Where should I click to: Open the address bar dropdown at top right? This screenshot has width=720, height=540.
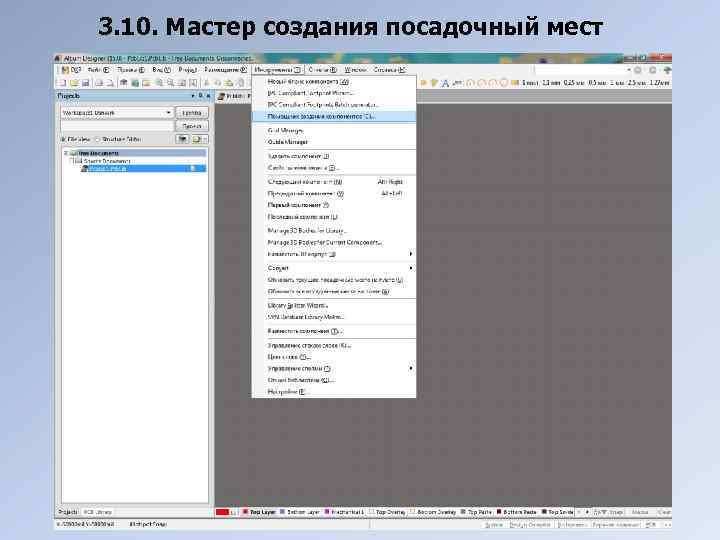tap(629, 70)
